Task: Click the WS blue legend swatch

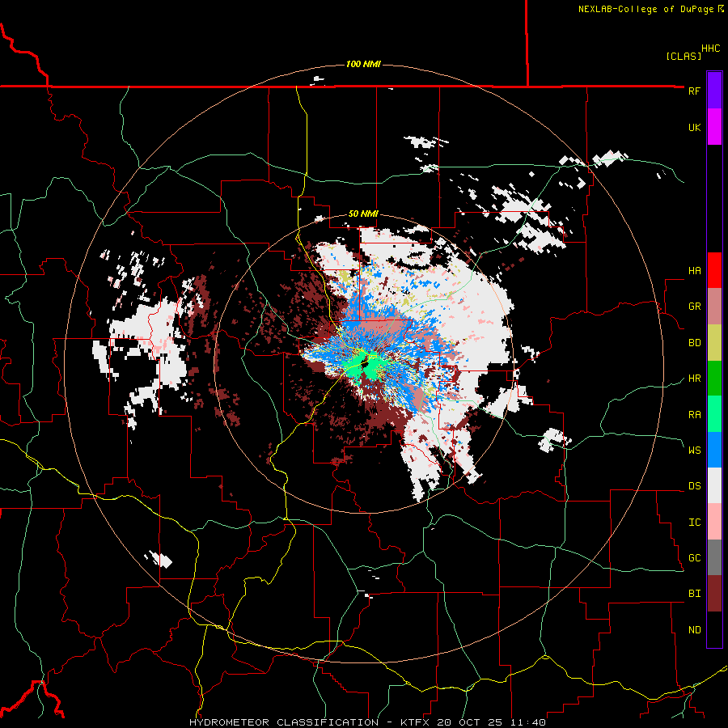Action: click(714, 450)
